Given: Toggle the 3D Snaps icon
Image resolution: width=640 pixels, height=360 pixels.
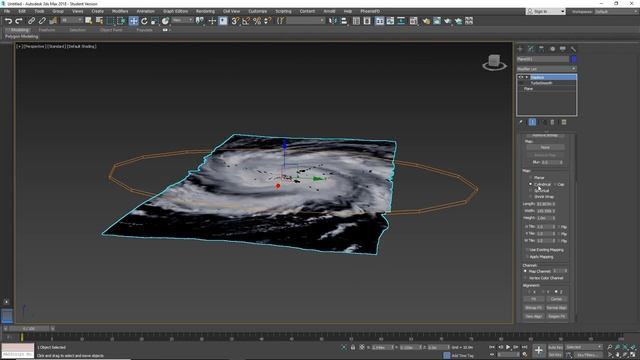Looking at the screenshot, I should [235, 21].
